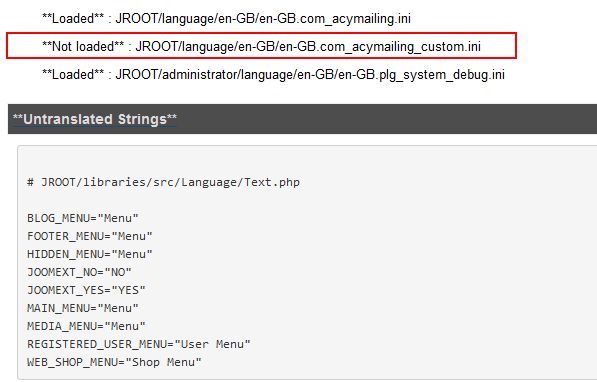The image size is (597, 382).
Task: Click the WEB_SHOP_MENU="Shop Menu" line
Action: (x=114, y=362)
